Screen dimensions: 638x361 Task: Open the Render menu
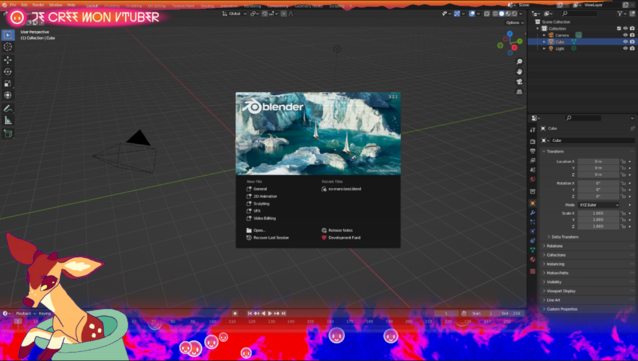click(38, 5)
